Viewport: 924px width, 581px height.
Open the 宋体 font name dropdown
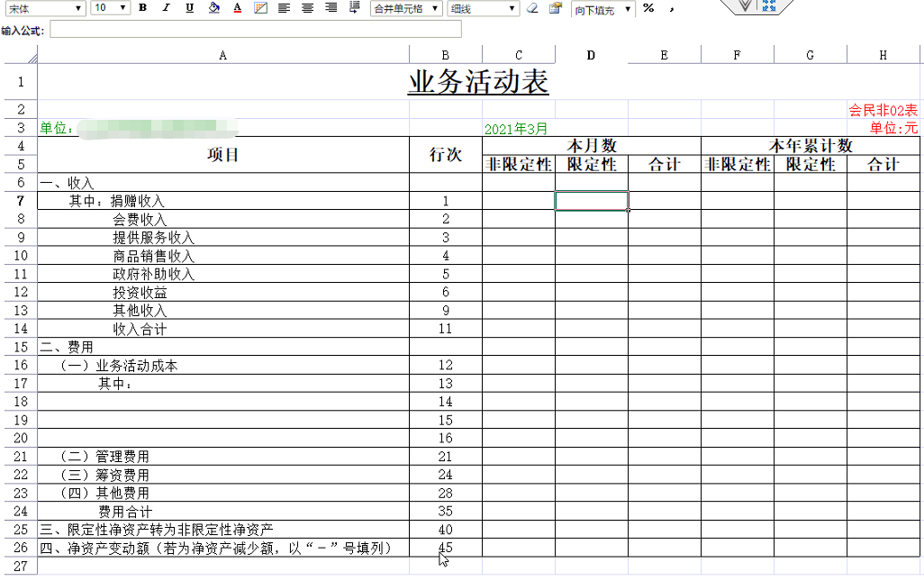(46, 8)
